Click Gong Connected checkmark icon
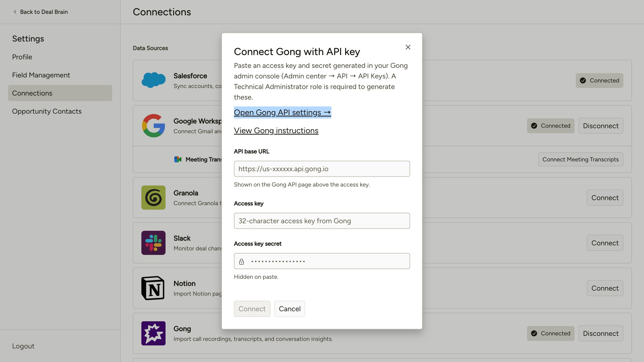The height and width of the screenshot is (362, 644). 534,333
